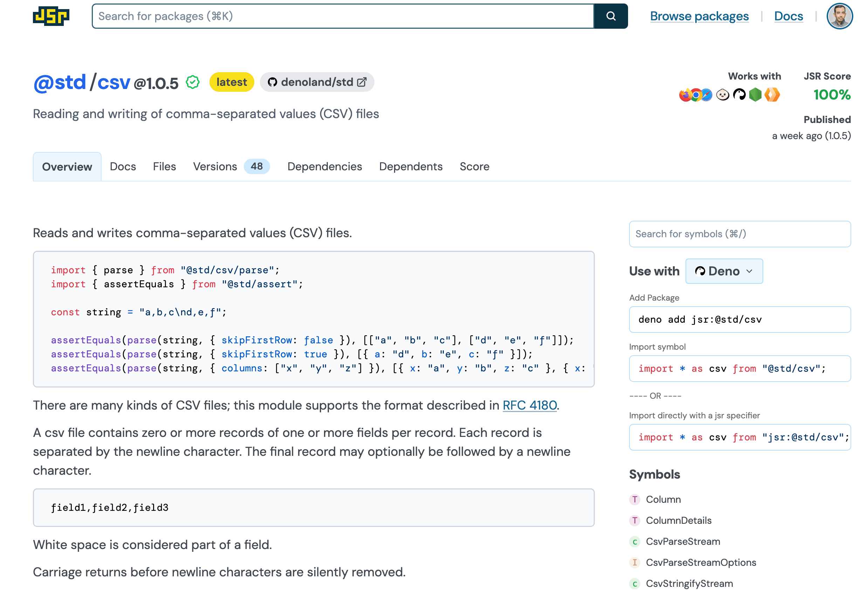Click the T type icon beside ColumnDetails
The height and width of the screenshot is (590, 868).
tap(635, 521)
